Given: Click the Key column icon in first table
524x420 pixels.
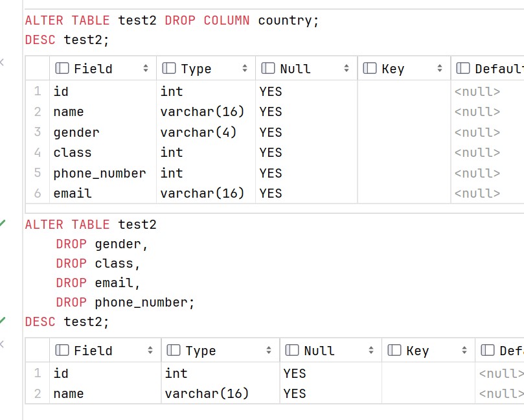Looking at the screenshot, I should click(370, 68).
